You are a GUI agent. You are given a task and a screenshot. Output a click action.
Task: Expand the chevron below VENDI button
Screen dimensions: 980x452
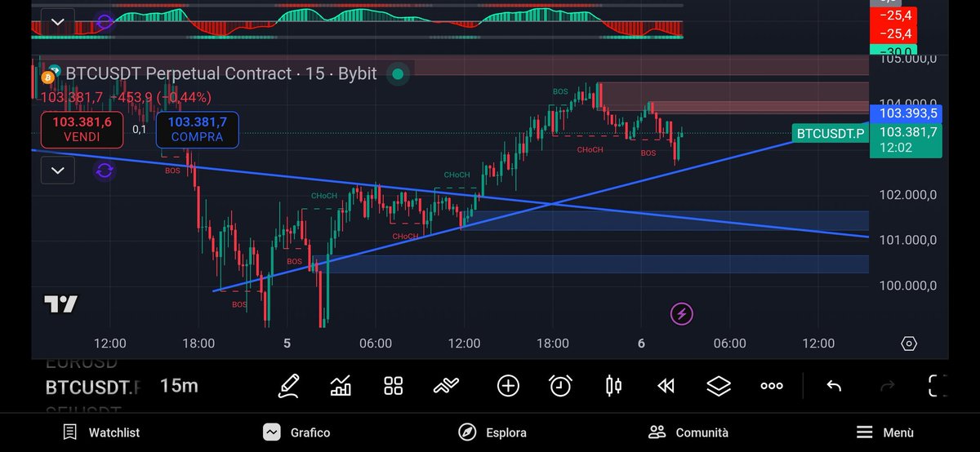[x=57, y=171]
